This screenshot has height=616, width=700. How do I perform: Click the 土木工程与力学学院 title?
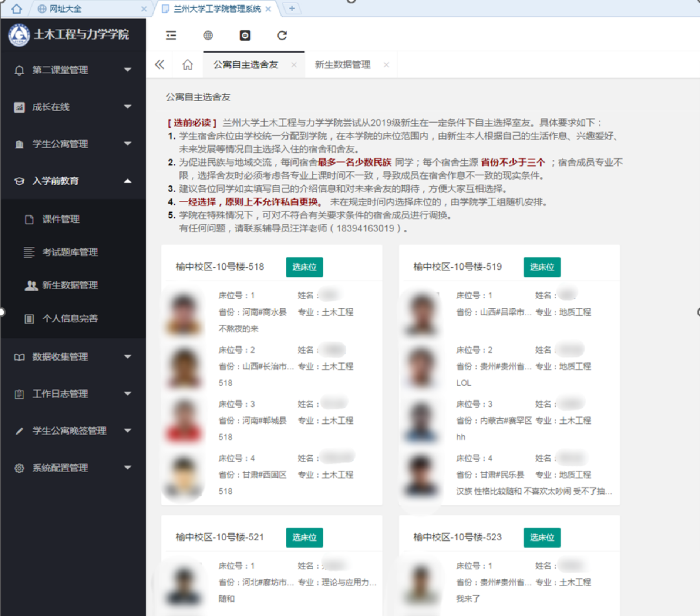tap(81, 35)
